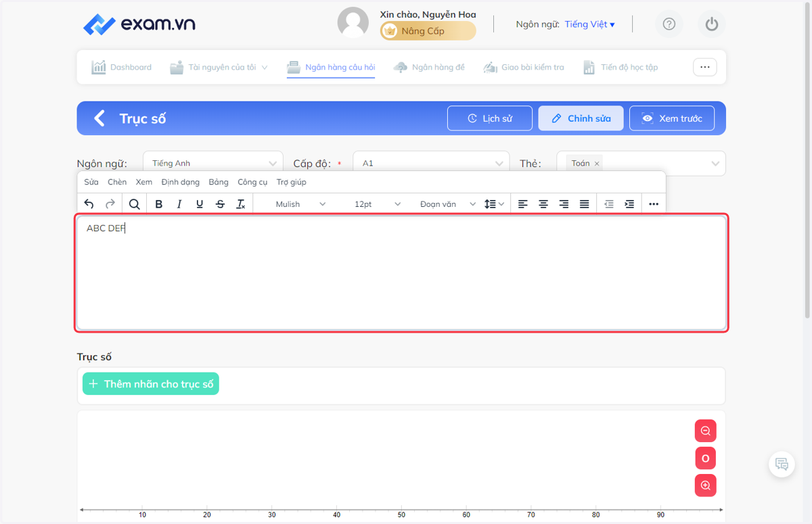812x524 pixels.
Task: Open the help question mark icon
Action: coord(669,24)
